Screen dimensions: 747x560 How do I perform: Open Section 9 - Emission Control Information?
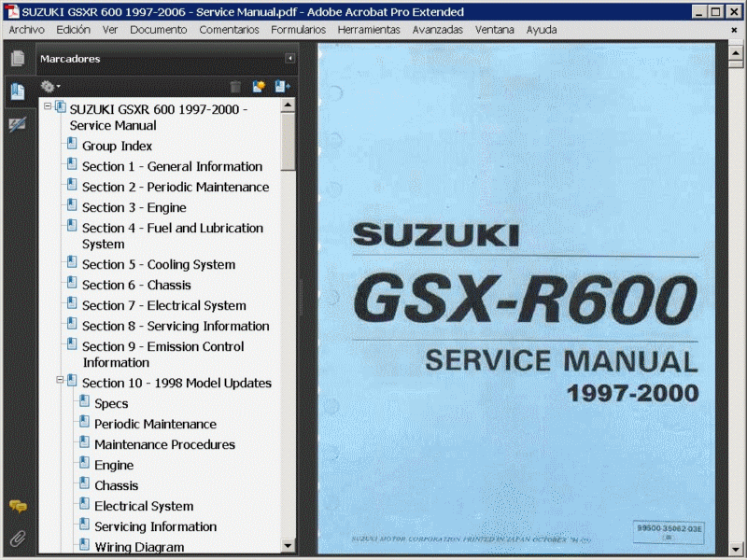coord(162,355)
